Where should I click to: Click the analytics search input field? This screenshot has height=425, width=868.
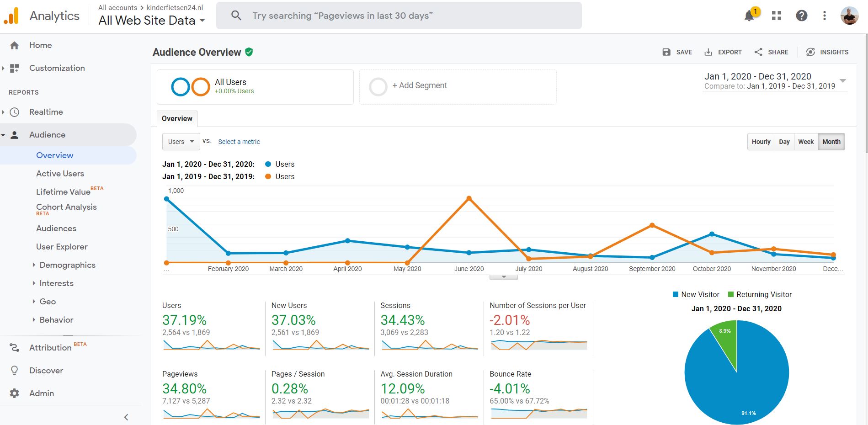pos(399,16)
